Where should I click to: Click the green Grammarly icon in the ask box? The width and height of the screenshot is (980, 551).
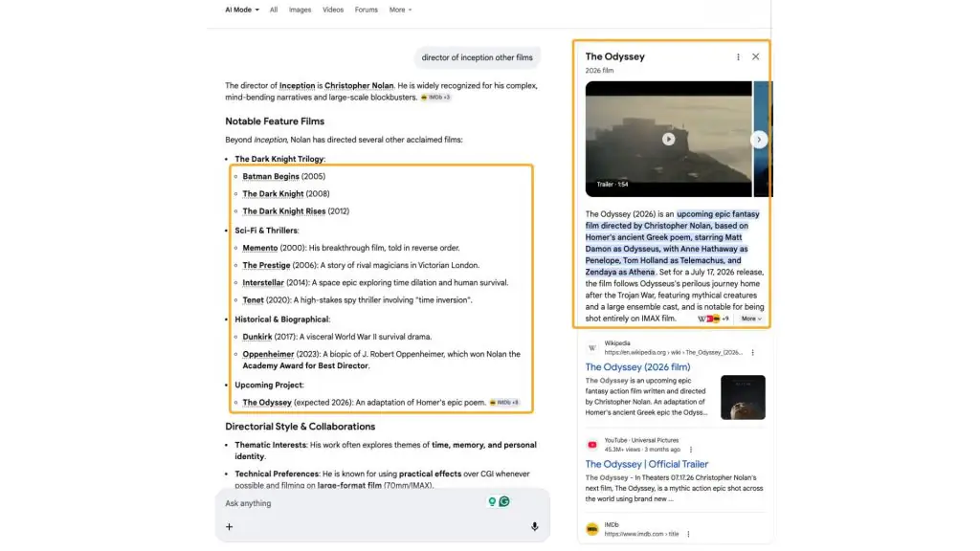[504, 501]
